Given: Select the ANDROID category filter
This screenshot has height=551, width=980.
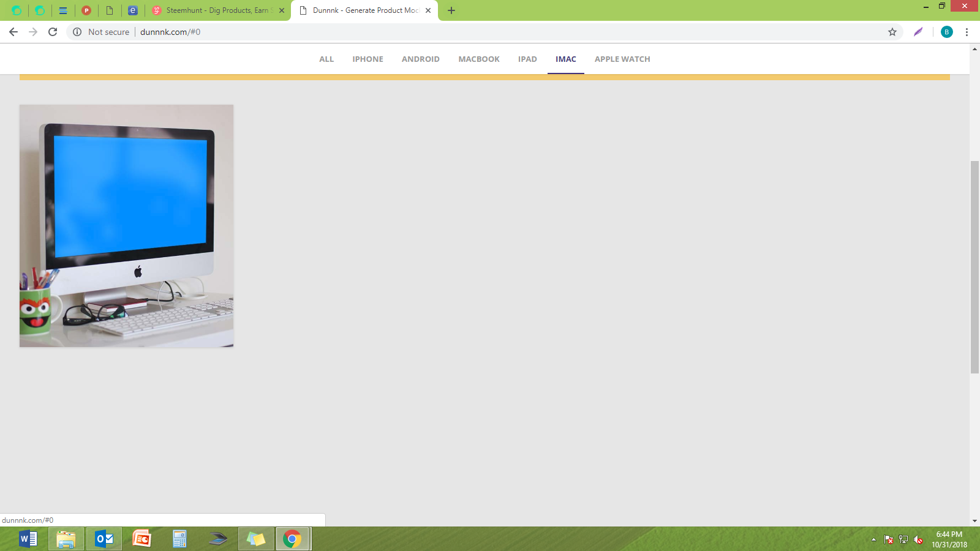Looking at the screenshot, I should 421,59.
